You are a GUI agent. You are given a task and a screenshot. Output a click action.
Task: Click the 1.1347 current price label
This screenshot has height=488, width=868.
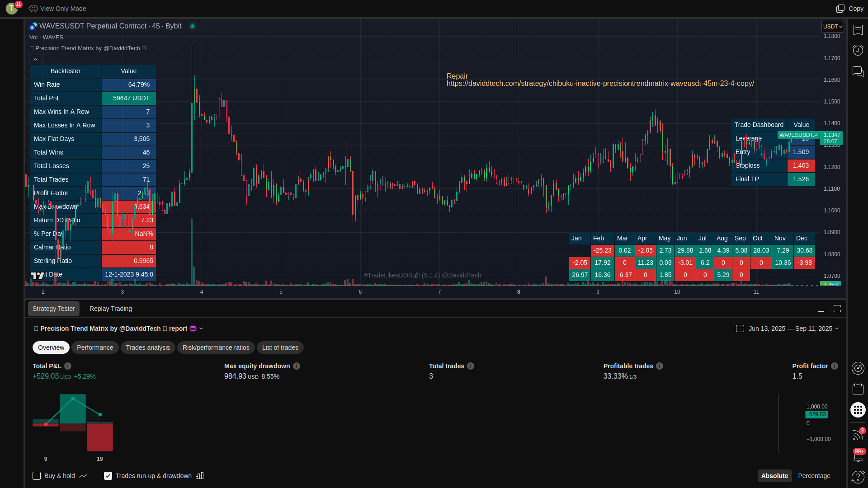[x=831, y=135]
